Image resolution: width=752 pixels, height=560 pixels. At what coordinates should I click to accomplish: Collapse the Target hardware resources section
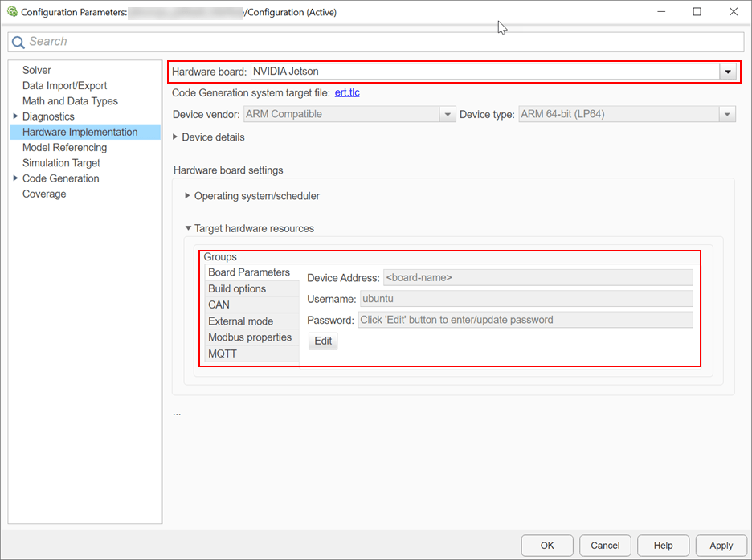(x=188, y=228)
